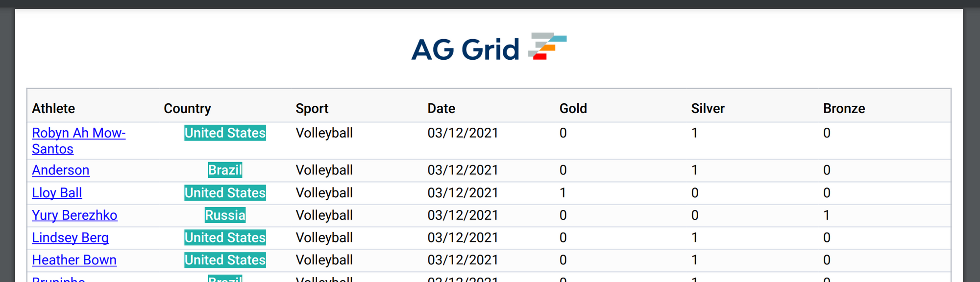Open the Robyn Ah Mow-Santos athlete link
Viewport: 980px width, 282px height.
pyautogui.click(x=79, y=141)
